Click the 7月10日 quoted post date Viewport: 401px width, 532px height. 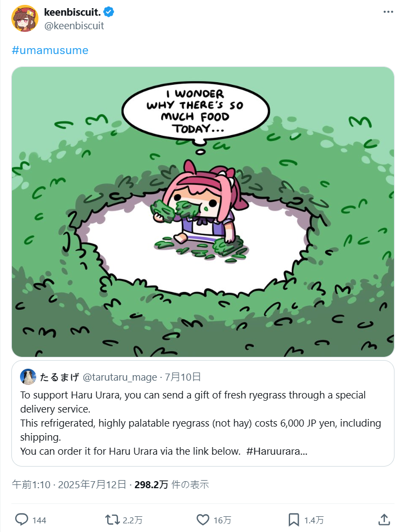point(183,377)
